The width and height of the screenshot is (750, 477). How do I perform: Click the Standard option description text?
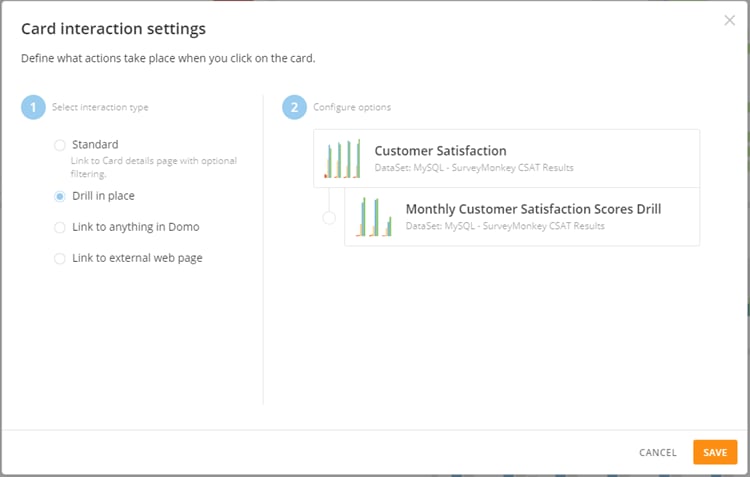point(154,167)
